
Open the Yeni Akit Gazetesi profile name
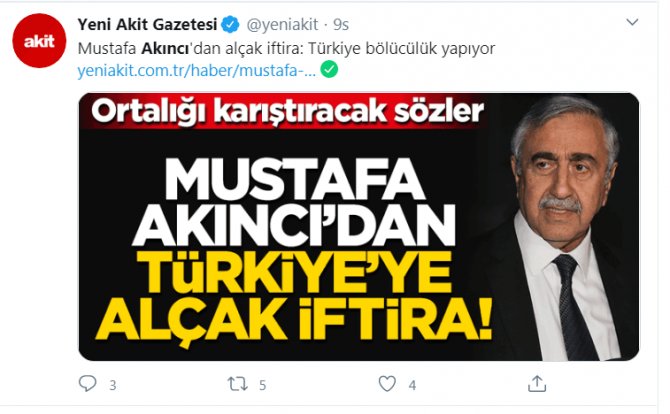click(147, 25)
